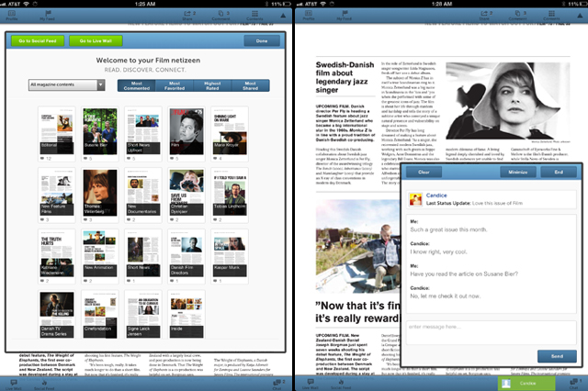This screenshot has height=391, width=588.
Task: Dismiss the welcome panel with Done
Action: click(x=262, y=41)
